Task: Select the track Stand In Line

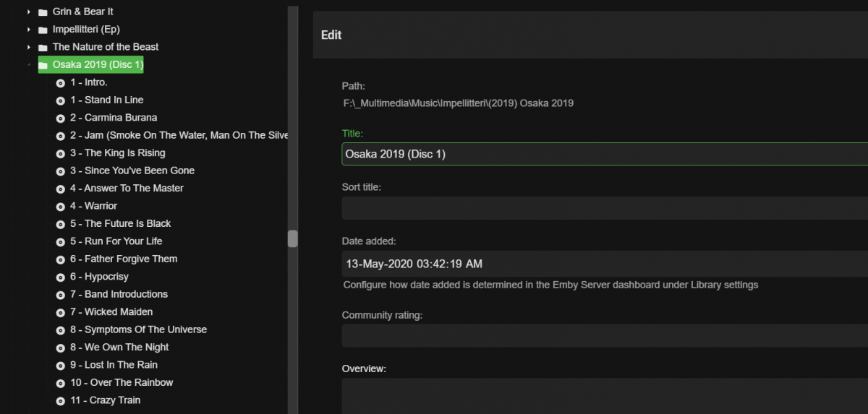Action: (114, 100)
